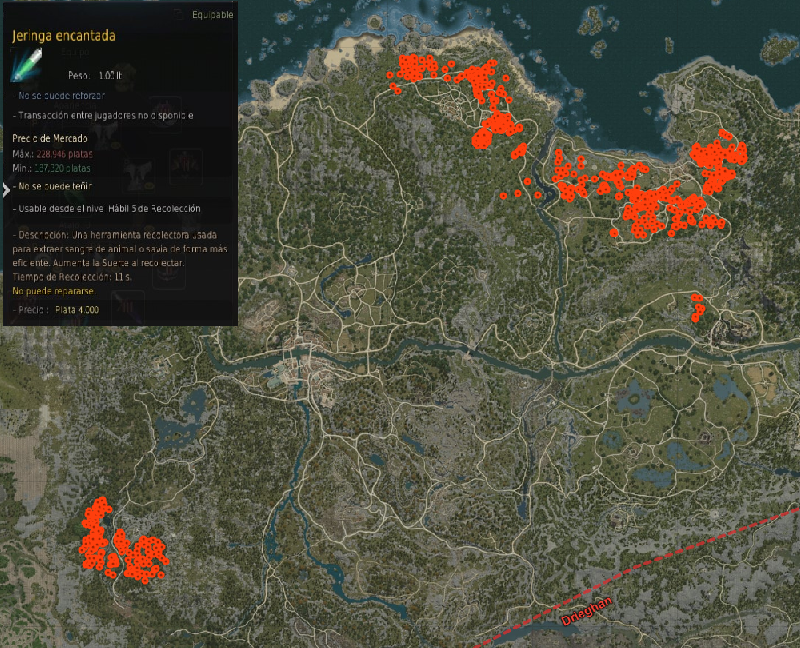The height and width of the screenshot is (648, 800).
Task: Click the 'Peso: 1.02 lt' weight text
Action: click(x=95, y=76)
